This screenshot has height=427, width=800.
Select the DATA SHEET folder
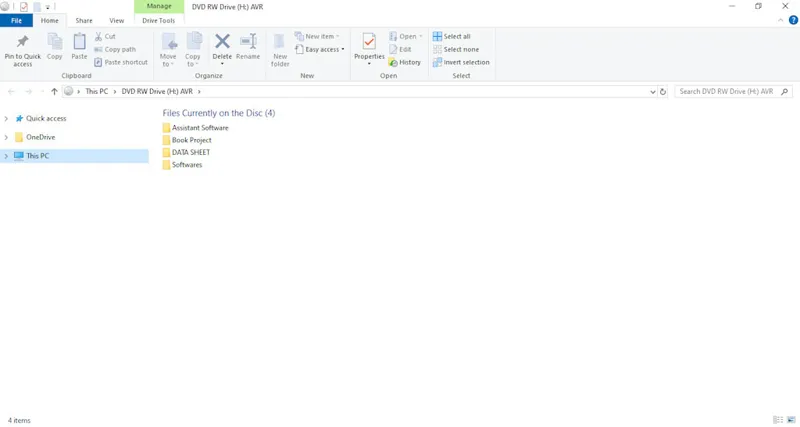[186, 152]
